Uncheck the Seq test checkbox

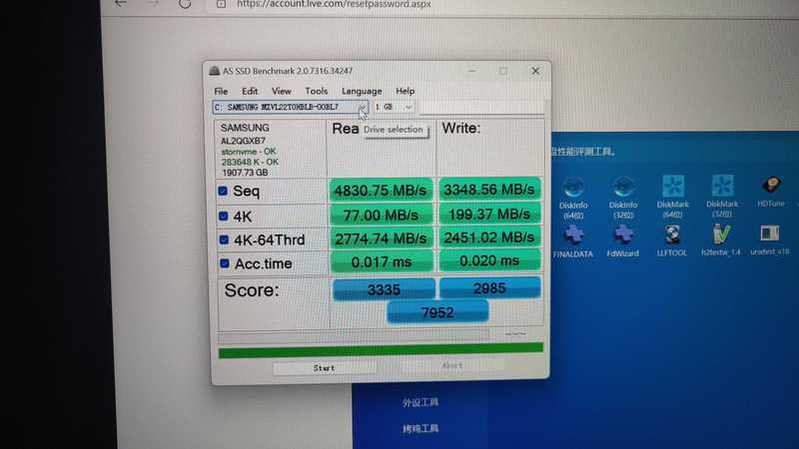[x=223, y=191]
